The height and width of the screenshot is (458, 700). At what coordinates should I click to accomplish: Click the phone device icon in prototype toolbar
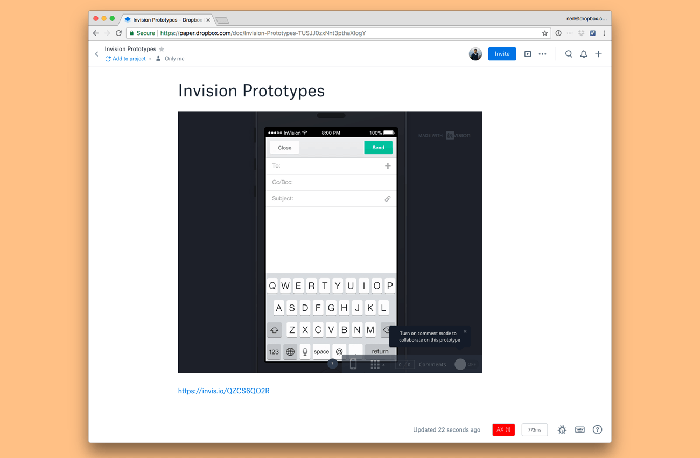[353, 364]
